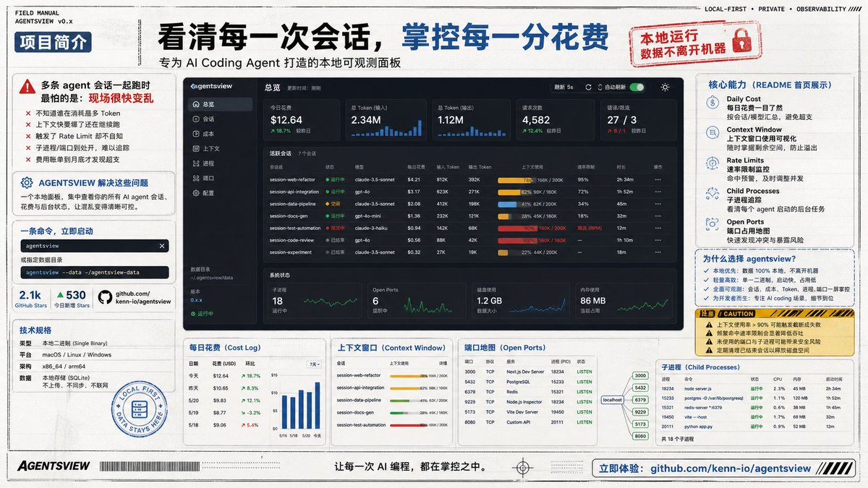Click the agentsview logo in the sidebar

click(211, 86)
